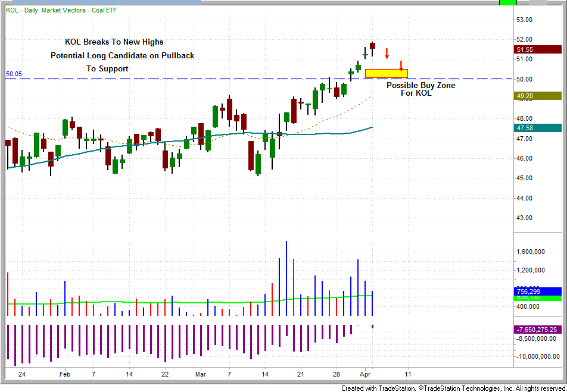Click the 28 date axis label
This screenshot has width=567, height=392.
[337, 374]
